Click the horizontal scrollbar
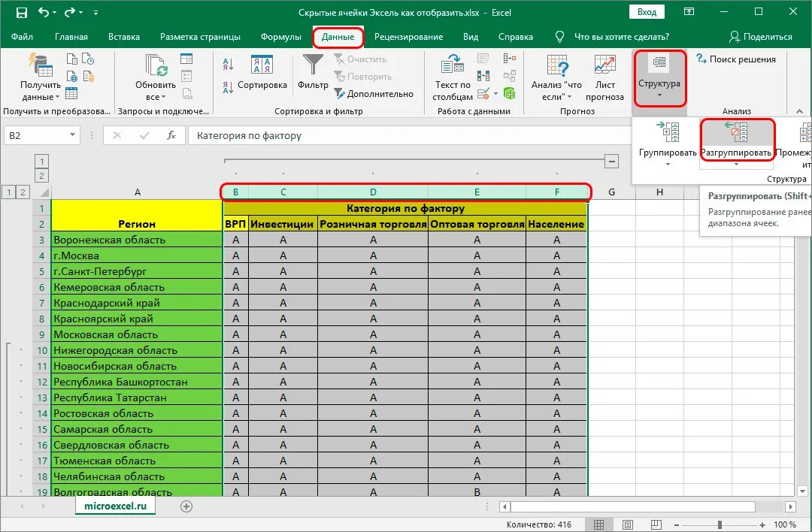Image resolution: width=812 pixels, height=532 pixels. coord(633,506)
